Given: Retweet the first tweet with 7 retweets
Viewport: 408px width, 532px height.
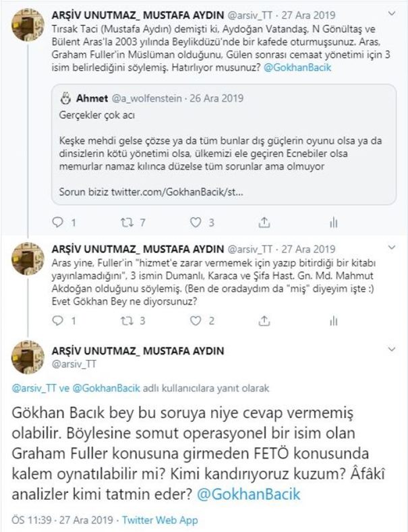Looking at the screenshot, I should [127, 223].
